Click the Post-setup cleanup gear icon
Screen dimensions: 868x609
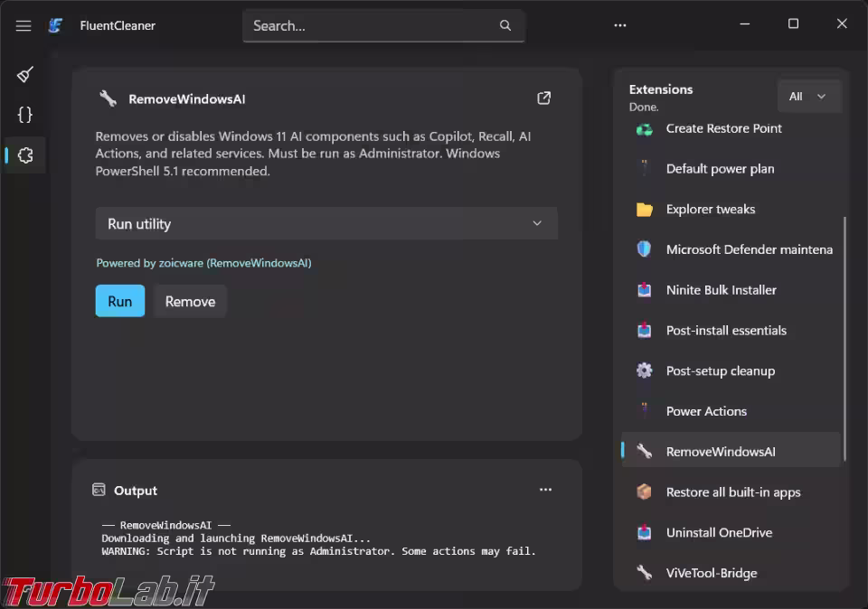coord(645,370)
